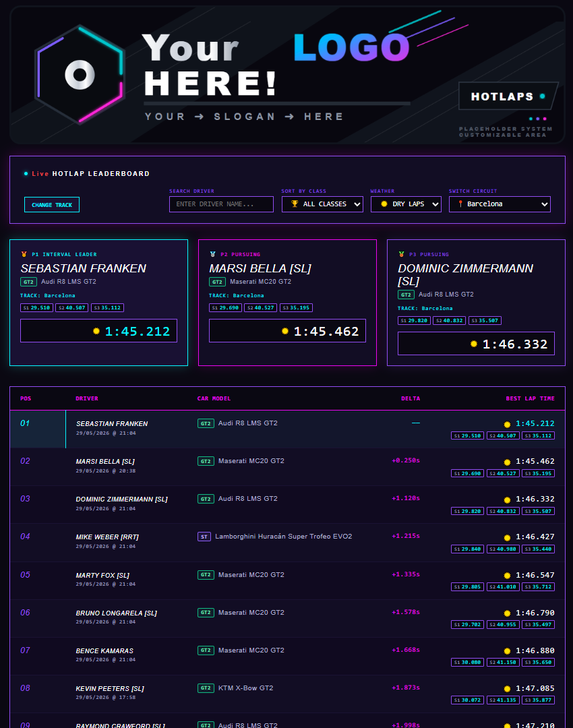Image resolution: width=573 pixels, height=728 pixels.
Task: Click ST class badge in Mike Weber row
Action: [204, 537]
